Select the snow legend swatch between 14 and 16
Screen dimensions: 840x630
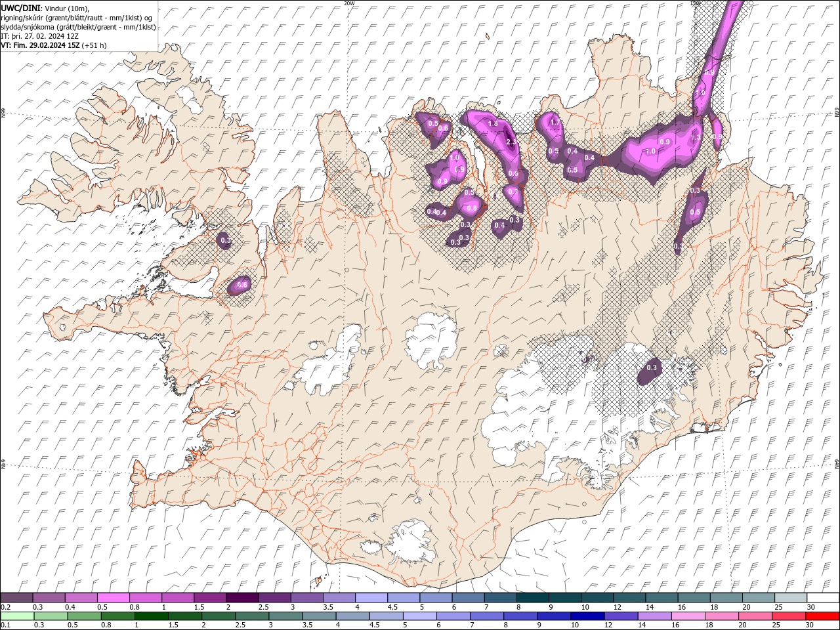coord(661,598)
